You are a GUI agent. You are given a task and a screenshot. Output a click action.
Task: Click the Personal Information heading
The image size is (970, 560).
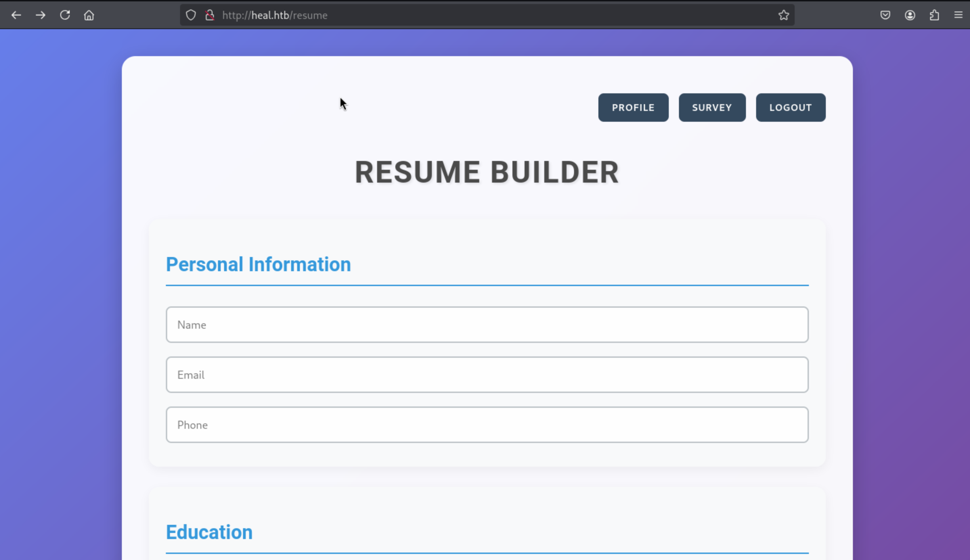click(258, 265)
